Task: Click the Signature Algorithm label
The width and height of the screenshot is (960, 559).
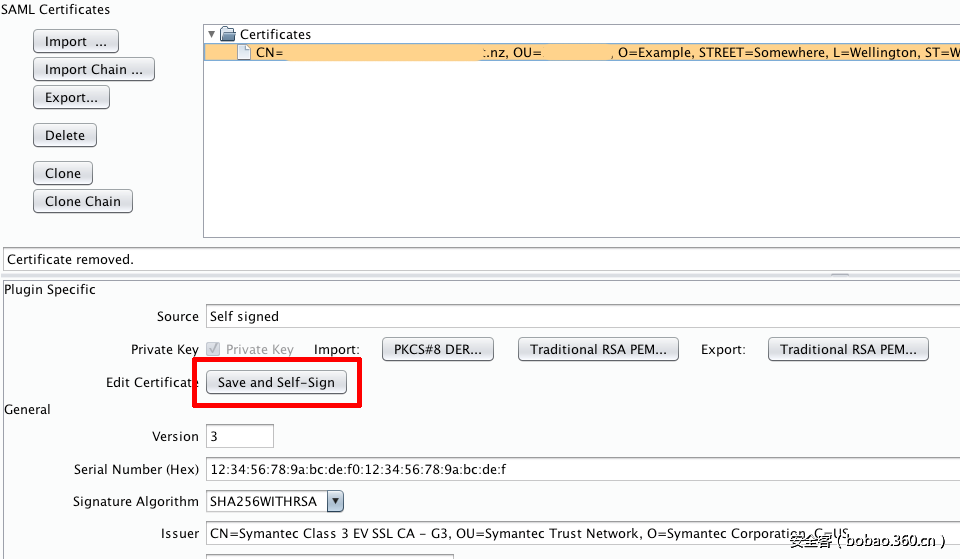Action: click(x=136, y=501)
